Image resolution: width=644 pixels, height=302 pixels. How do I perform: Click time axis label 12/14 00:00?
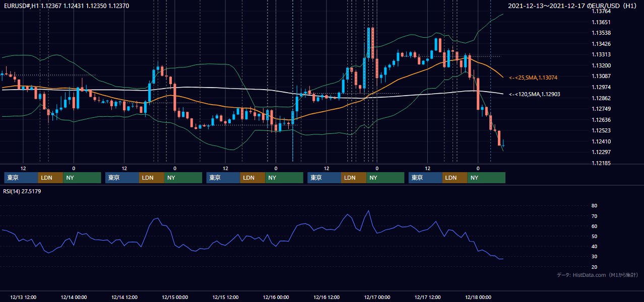[x=74, y=297]
